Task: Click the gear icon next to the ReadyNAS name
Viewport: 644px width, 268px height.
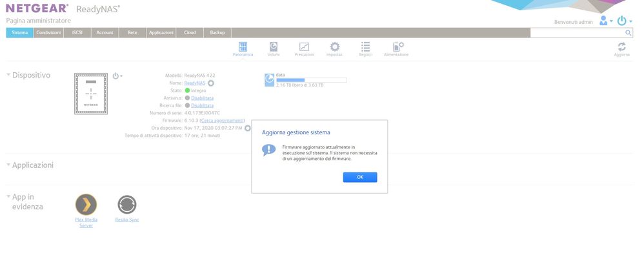Action: click(x=211, y=83)
